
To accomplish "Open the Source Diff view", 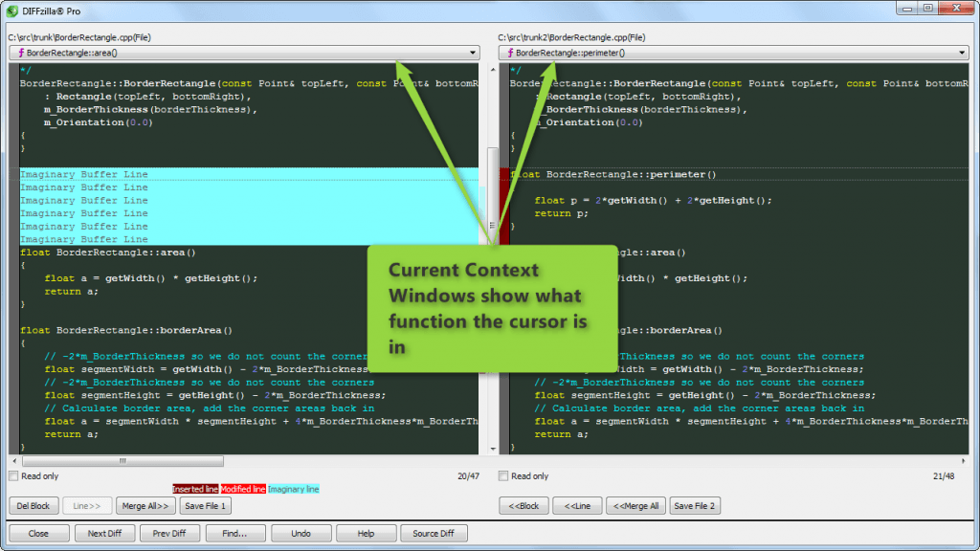I will pos(434,533).
